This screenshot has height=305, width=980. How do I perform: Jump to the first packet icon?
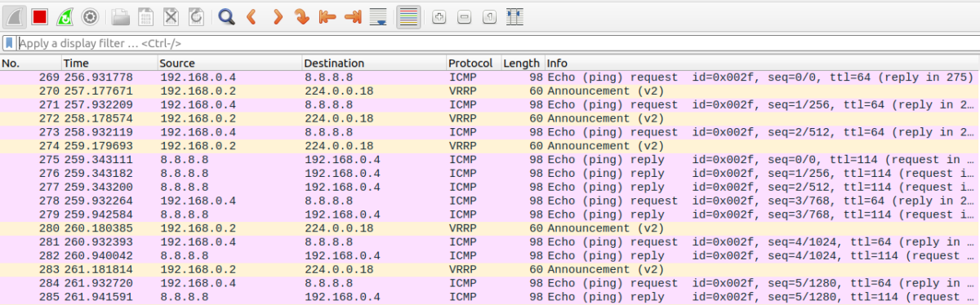point(327,15)
